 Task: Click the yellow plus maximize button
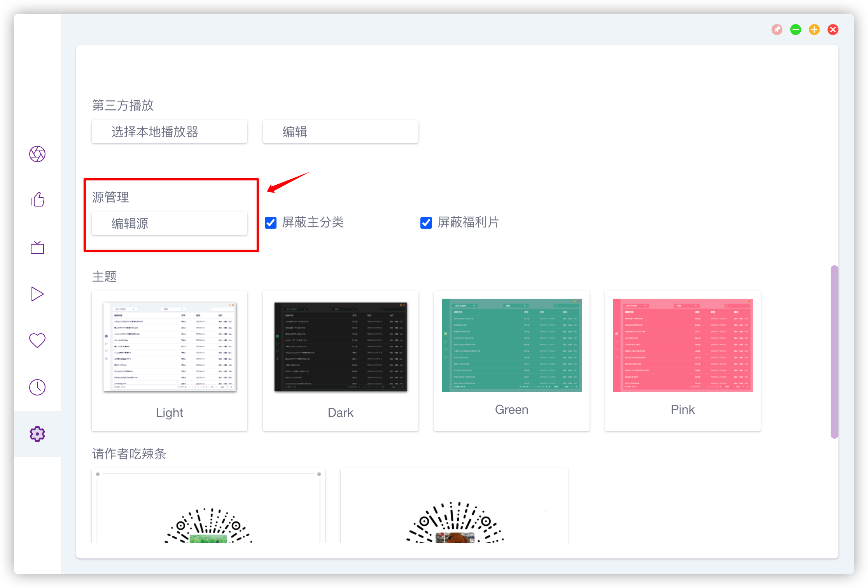pyautogui.click(x=814, y=30)
